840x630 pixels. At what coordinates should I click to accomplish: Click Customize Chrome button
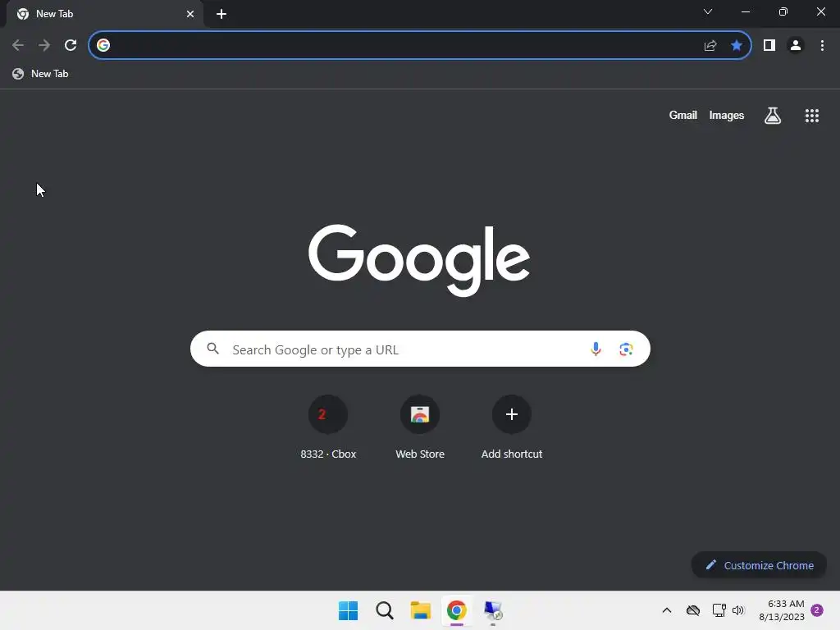point(759,565)
